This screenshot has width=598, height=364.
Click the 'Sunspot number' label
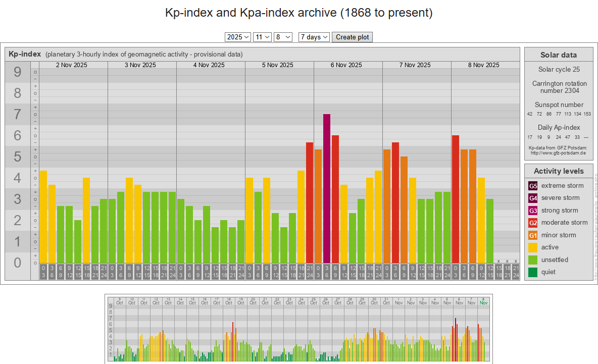pos(559,105)
